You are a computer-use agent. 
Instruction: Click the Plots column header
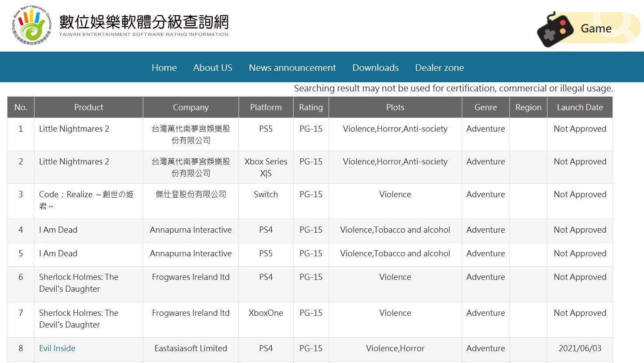(x=395, y=107)
